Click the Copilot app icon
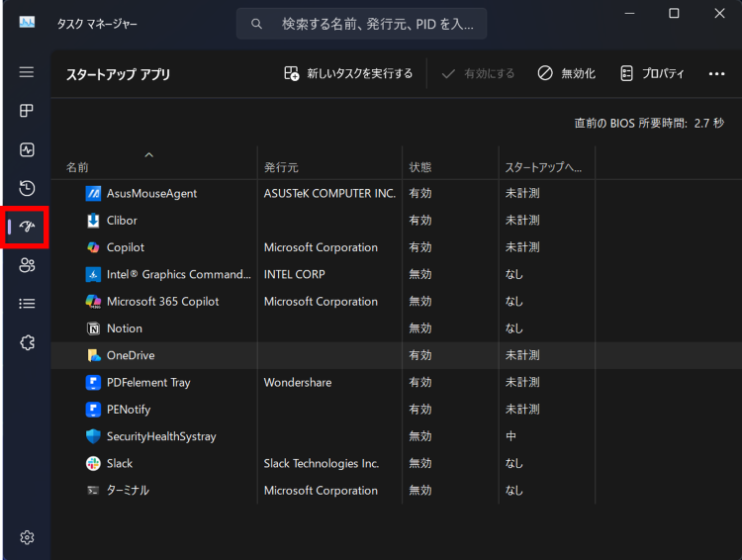Screen dimensions: 742x560 coord(93,247)
